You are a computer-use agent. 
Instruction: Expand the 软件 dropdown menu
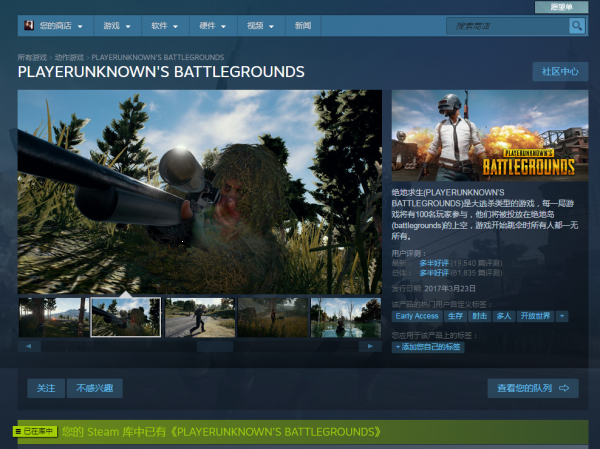165,26
